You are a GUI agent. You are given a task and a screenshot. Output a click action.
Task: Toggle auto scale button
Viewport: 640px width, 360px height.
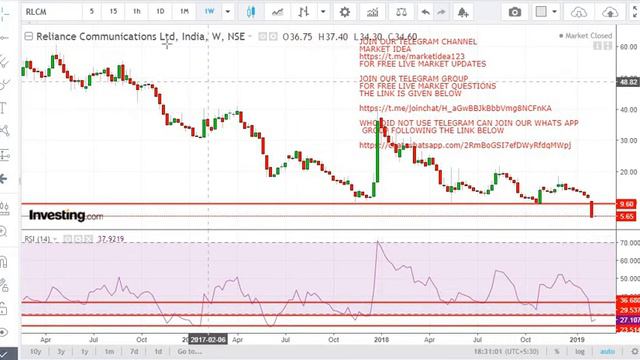pyautogui.click(x=607, y=351)
